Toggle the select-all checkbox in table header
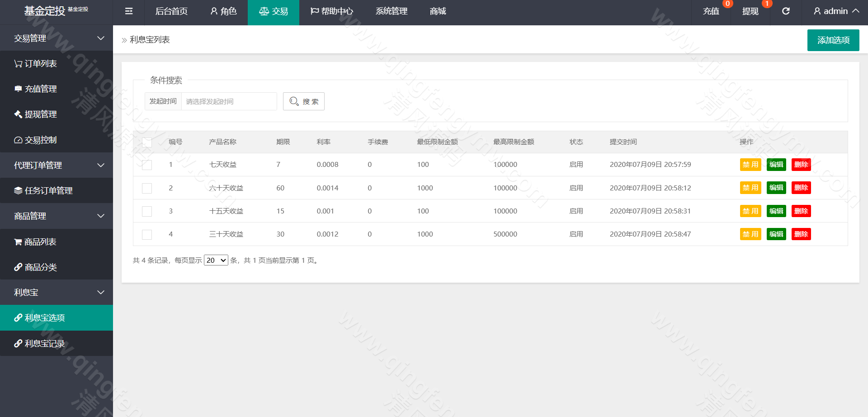868x417 pixels. click(x=147, y=142)
